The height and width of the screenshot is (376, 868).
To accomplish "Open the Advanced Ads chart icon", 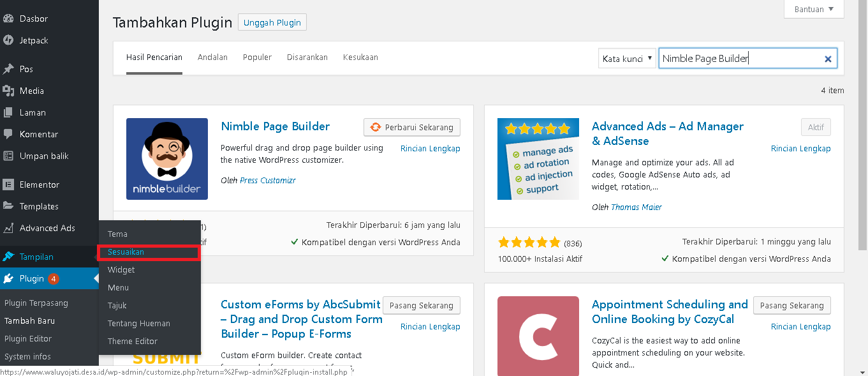I will [x=8, y=228].
